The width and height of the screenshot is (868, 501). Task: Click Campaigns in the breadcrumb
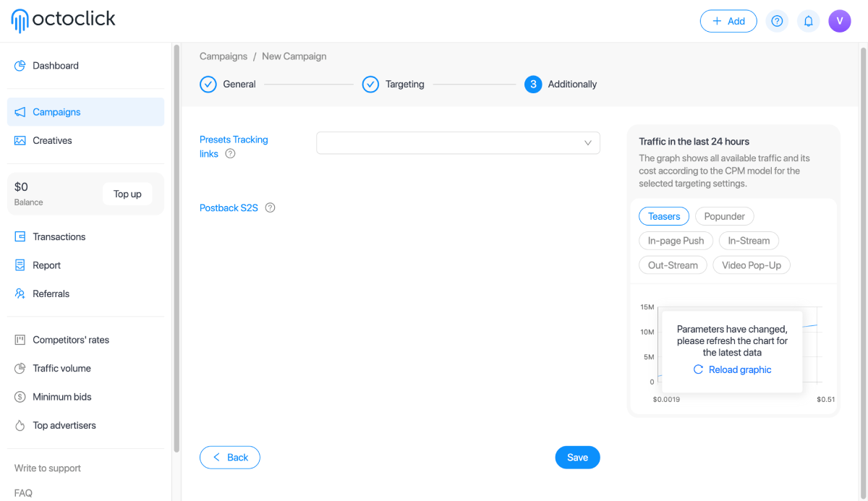coord(224,56)
